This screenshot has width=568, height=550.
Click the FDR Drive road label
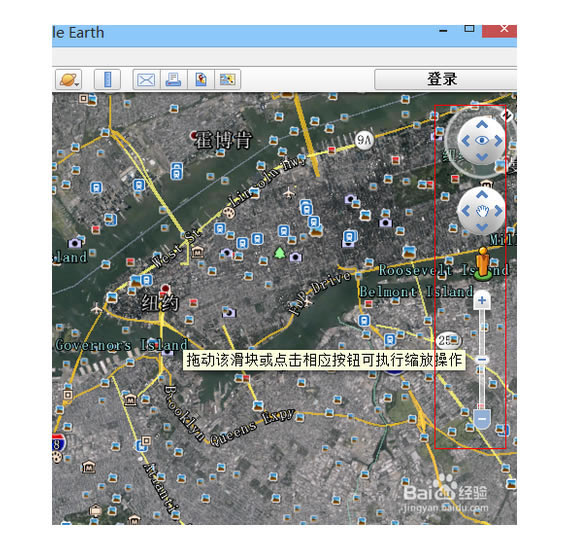tap(319, 292)
